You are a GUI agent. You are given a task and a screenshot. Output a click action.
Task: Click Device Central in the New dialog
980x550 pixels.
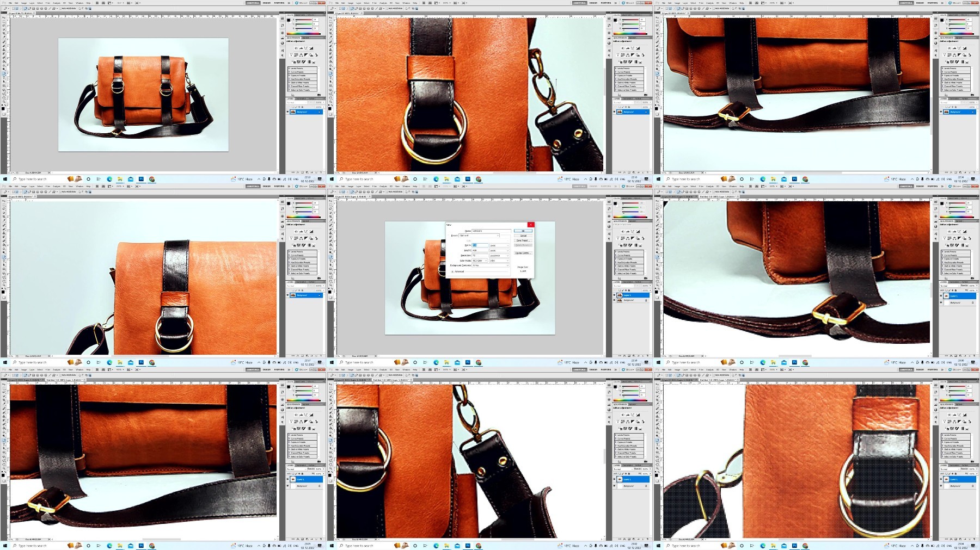[523, 253]
